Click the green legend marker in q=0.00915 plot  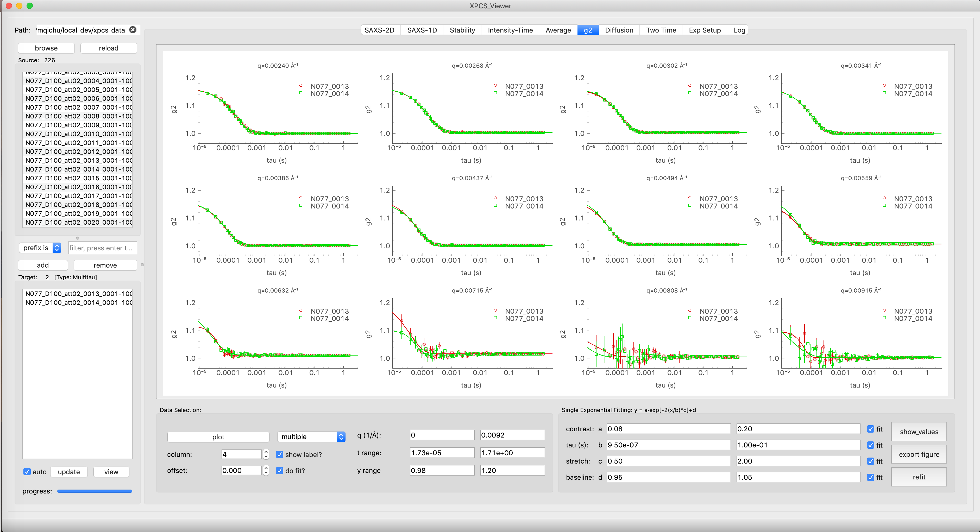884,318
